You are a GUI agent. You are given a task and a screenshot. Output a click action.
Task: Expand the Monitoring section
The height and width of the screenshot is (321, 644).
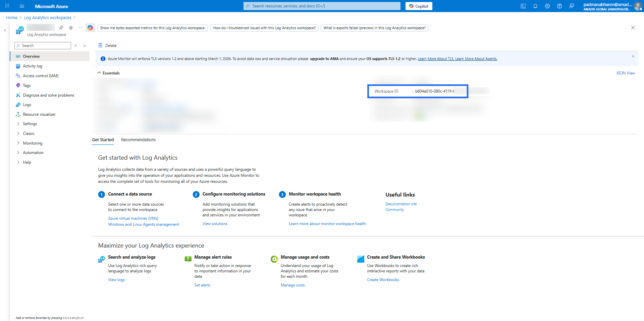(33, 143)
